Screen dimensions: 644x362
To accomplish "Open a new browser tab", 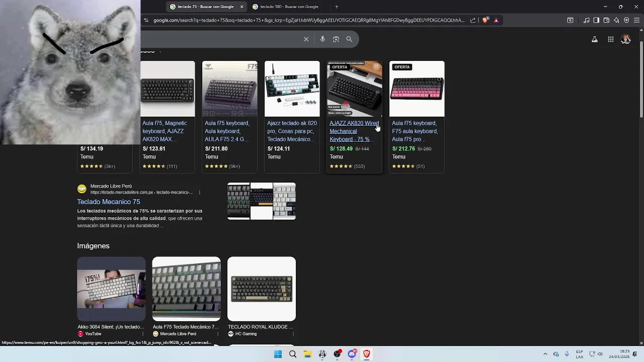I will pyautogui.click(x=337, y=7).
